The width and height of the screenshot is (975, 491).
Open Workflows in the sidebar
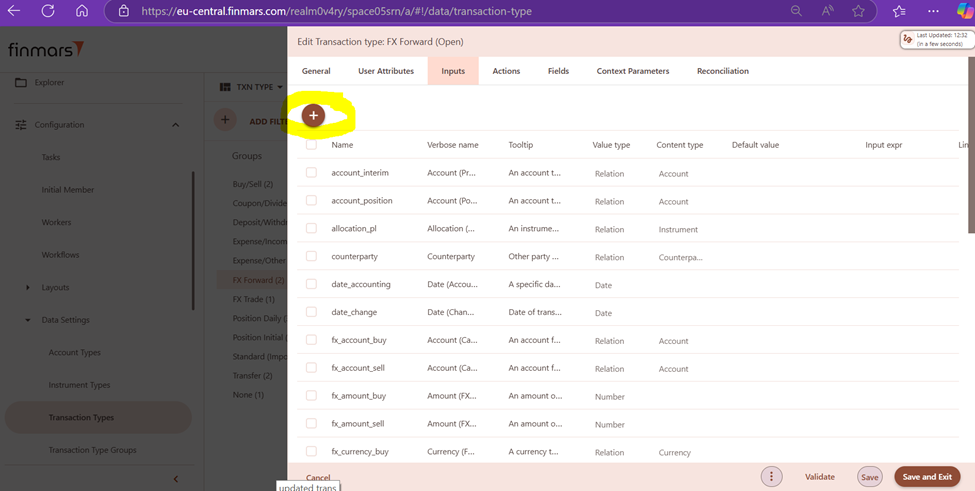tap(60, 255)
